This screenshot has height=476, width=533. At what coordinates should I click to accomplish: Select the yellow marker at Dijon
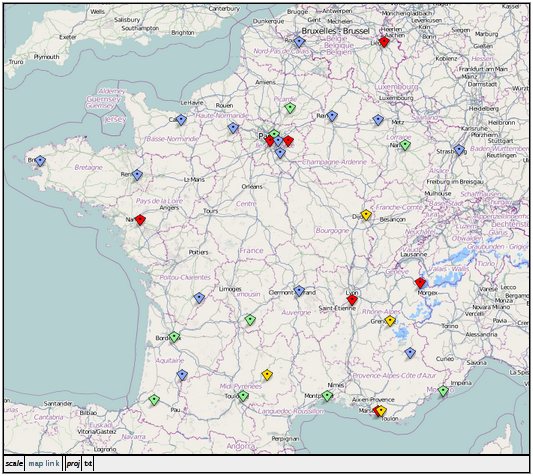(366, 215)
